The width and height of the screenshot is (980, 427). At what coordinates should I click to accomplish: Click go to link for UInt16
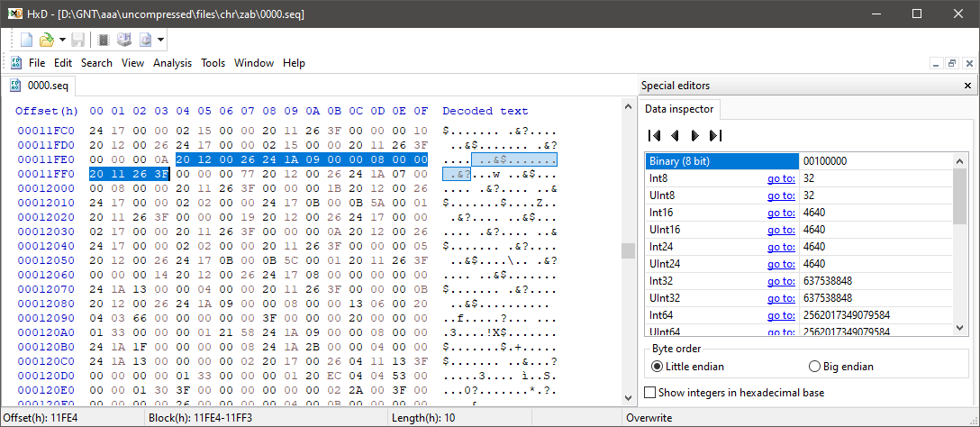point(781,230)
